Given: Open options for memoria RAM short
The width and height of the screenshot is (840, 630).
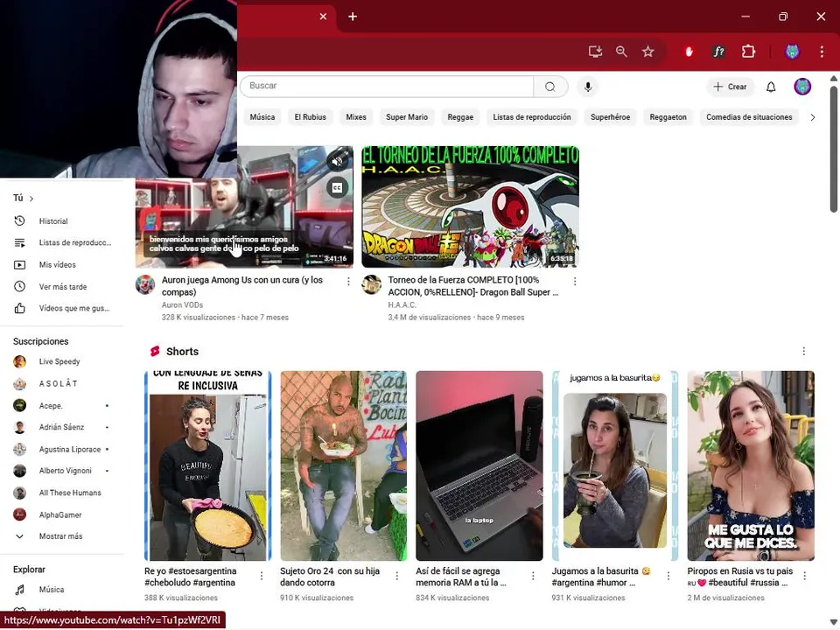Looking at the screenshot, I should tap(533, 576).
